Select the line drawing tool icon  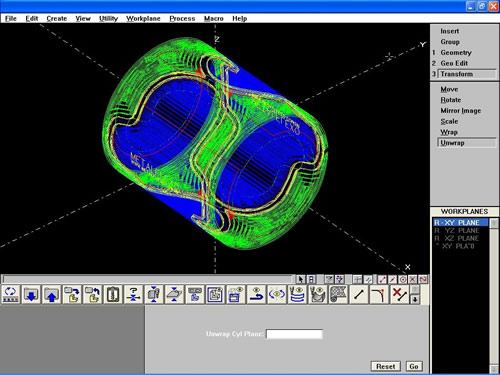click(359, 294)
